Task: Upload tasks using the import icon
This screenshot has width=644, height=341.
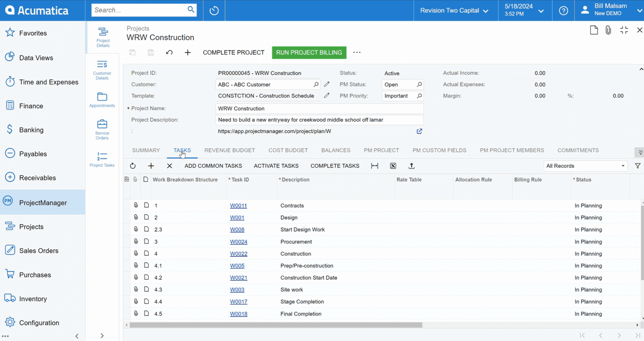Action: click(x=412, y=166)
